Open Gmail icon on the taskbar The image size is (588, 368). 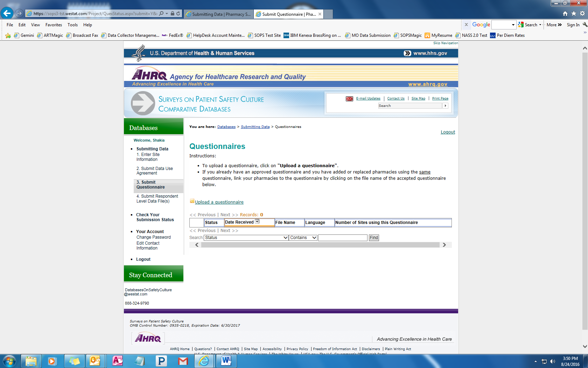pos(183,361)
